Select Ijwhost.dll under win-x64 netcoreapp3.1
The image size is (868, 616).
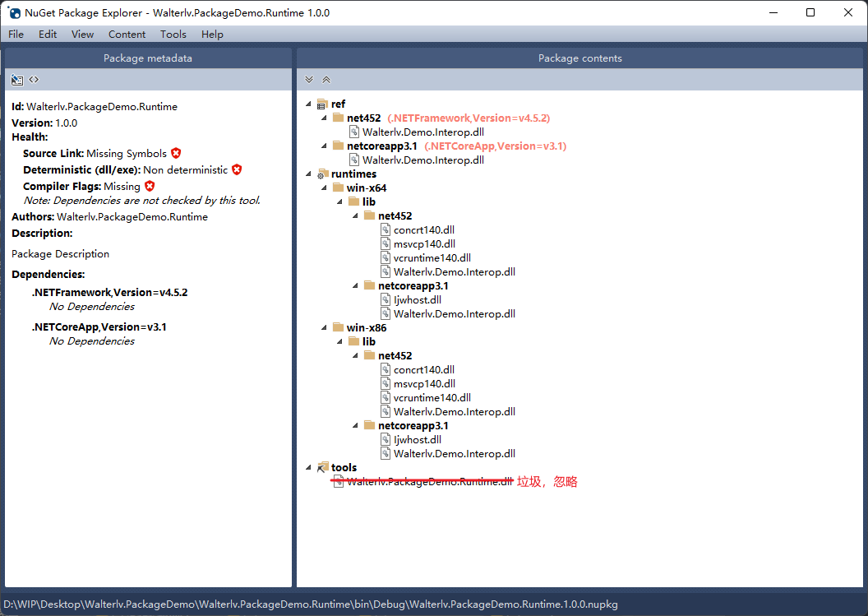[417, 300]
